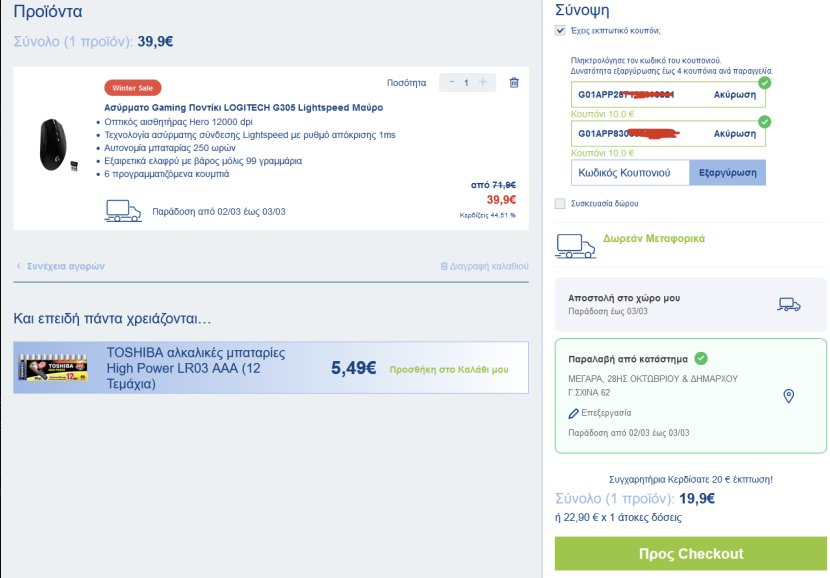Click the Συγχαρητήρια Κερδίσατε 20 € έκπτωση message
Viewport: 830px width, 578px height.
690,479
